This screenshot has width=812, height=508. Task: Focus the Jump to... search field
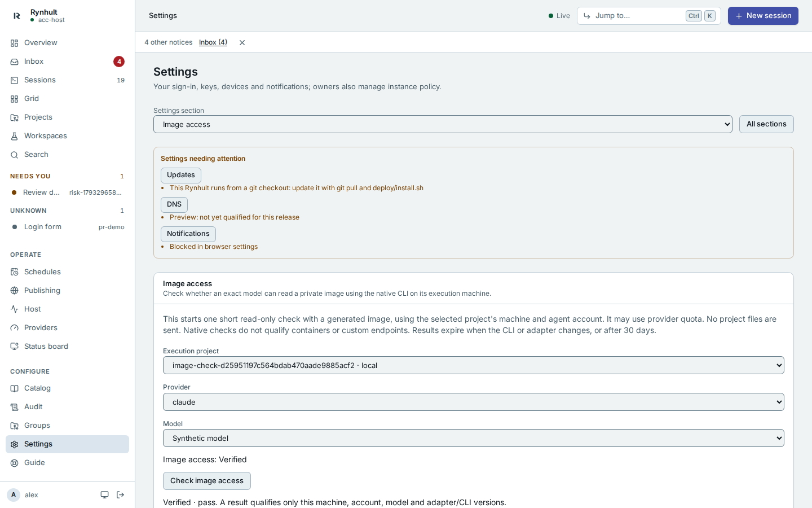click(648, 16)
